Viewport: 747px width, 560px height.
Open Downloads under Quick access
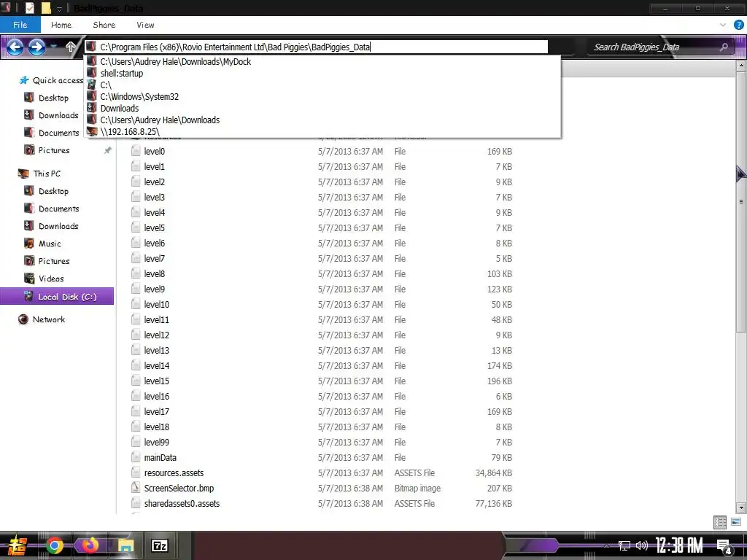(58, 115)
